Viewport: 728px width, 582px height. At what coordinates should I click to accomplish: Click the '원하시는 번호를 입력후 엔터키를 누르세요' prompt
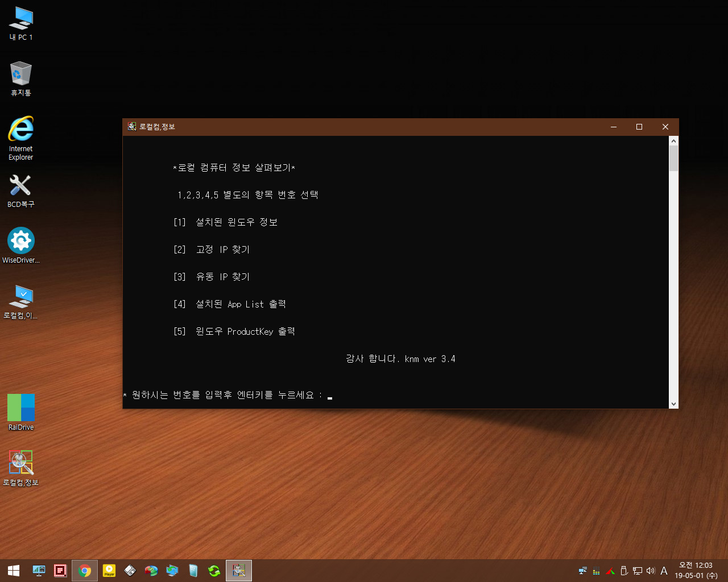pyautogui.click(x=223, y=395)
